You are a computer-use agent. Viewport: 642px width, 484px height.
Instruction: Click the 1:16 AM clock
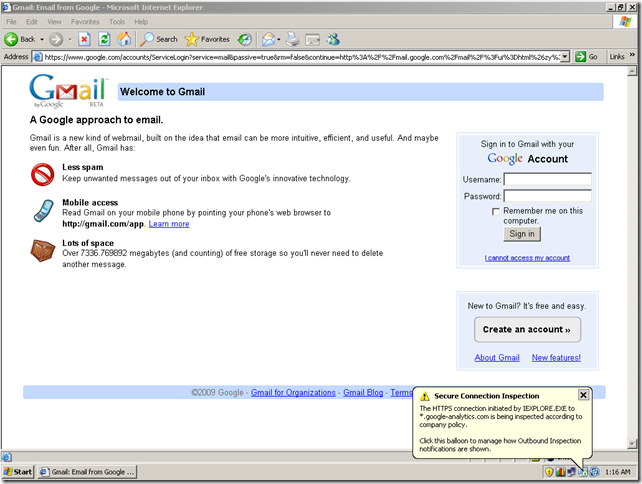[x=617, y=472]
